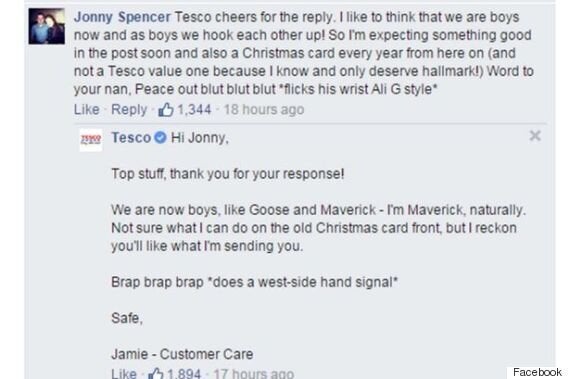Screen dimensions: 570x379
Task: Click the "Top stuff, thank you" reply line
Action: pos(228,174)
